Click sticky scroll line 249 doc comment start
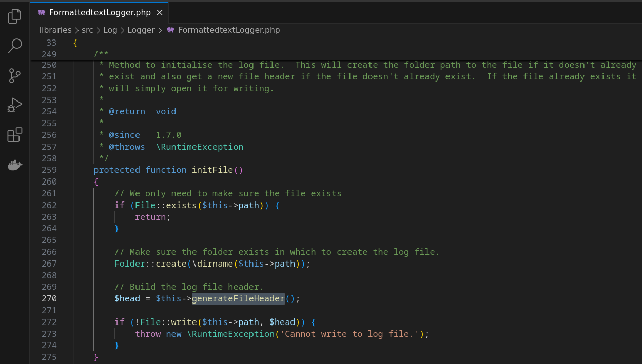 [x=101, y=54]
